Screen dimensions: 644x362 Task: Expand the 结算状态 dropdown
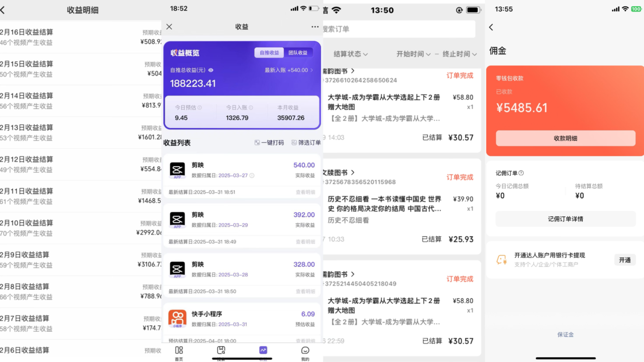(350, 54)
